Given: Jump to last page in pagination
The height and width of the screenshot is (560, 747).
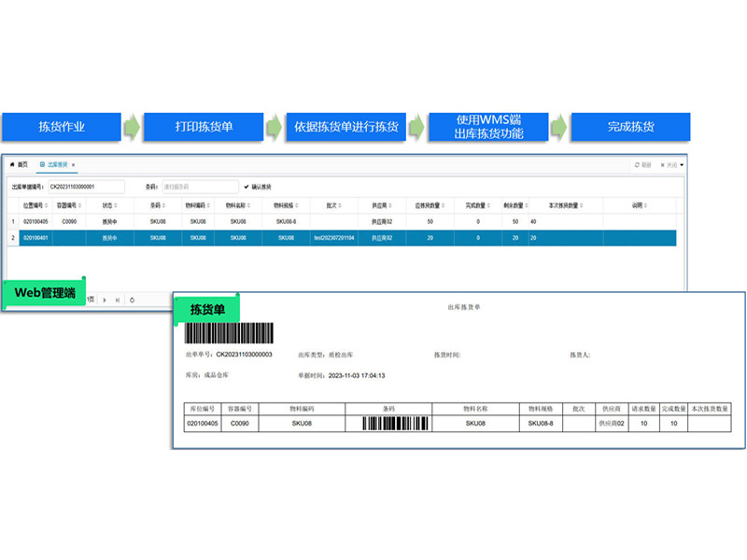Looking at the screenshot, I should pos(117,300).
